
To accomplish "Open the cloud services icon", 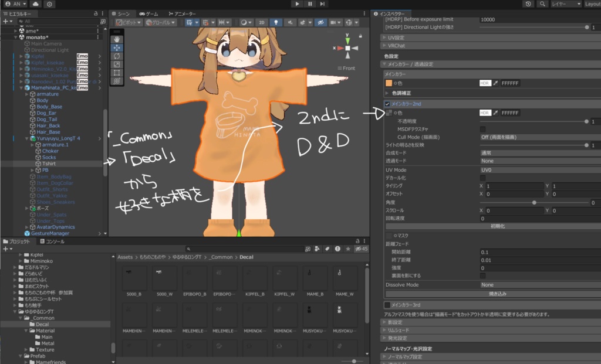I will [35, 4].
